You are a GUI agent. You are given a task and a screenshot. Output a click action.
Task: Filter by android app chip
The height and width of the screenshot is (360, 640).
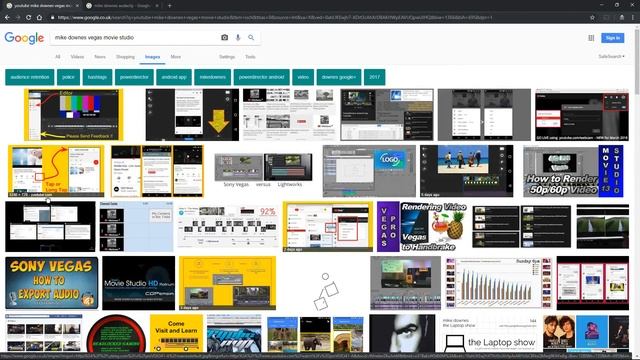coord(174,77)
